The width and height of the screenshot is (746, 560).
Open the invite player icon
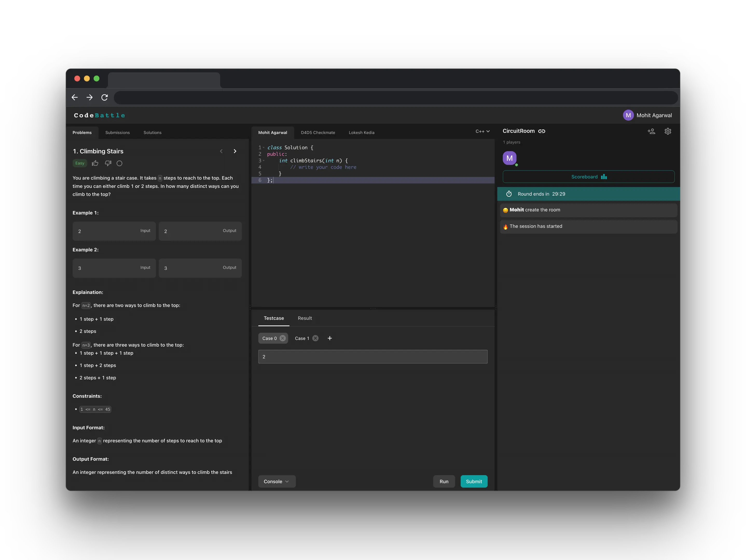click(x=651, y=131)
